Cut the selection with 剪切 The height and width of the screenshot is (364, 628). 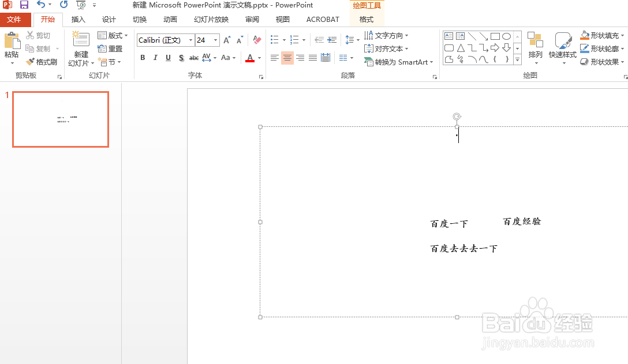[39, 35]
